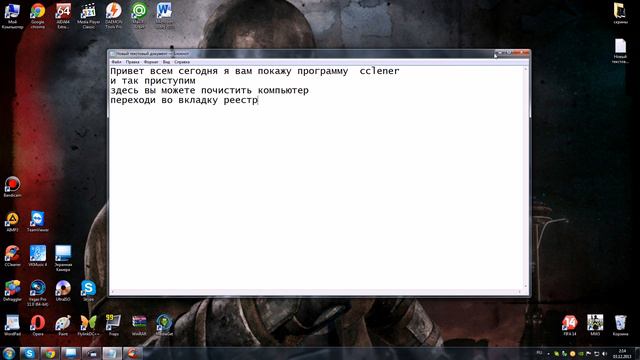The width and height of the screenshot is (640, 360).
Task: Click the word 'реестр' in the Notepad text
Action: tap(241, 100)
